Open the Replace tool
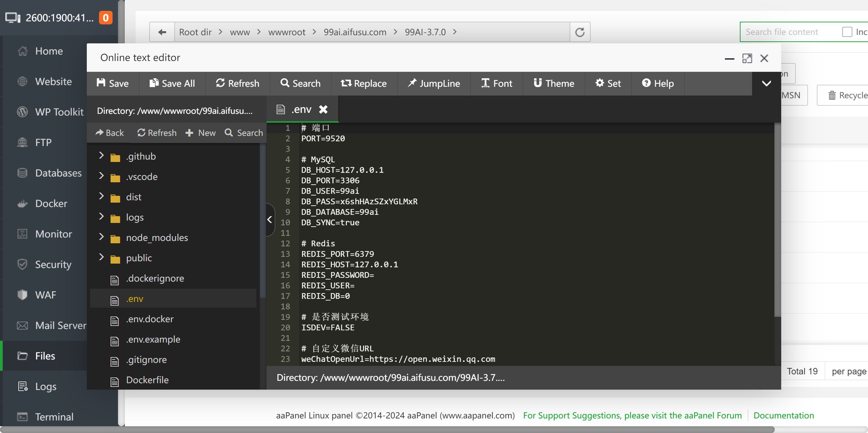This screenshot has width=868, height=433. 364,83
